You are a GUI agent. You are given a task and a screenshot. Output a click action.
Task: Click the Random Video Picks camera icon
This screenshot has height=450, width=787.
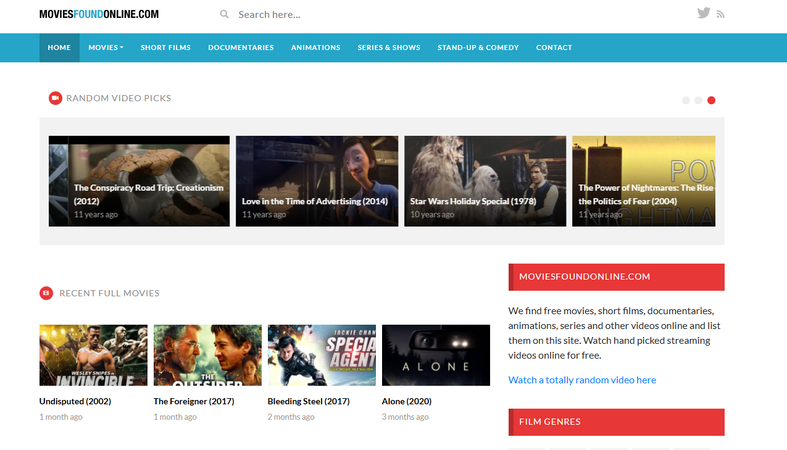[55, 98]
